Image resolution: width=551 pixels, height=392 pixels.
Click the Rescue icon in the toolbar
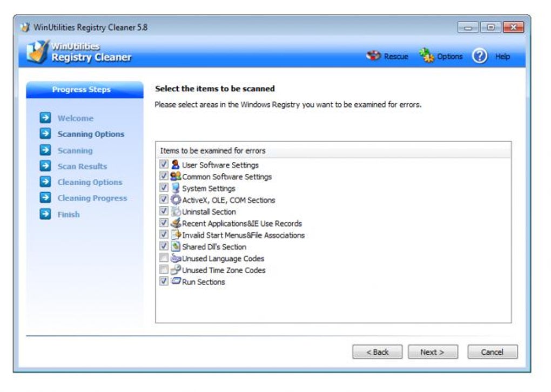point(373,56)
